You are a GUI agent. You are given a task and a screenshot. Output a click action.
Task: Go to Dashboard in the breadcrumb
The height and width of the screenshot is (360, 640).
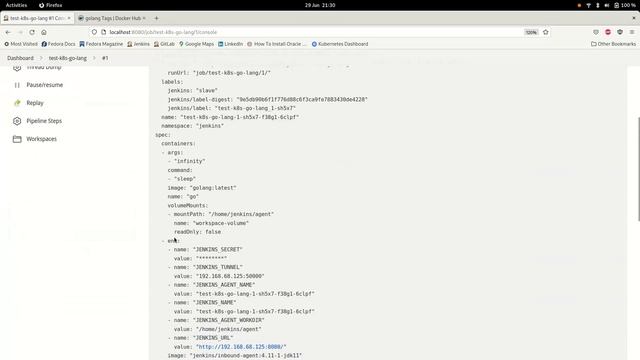click(20, 58)
